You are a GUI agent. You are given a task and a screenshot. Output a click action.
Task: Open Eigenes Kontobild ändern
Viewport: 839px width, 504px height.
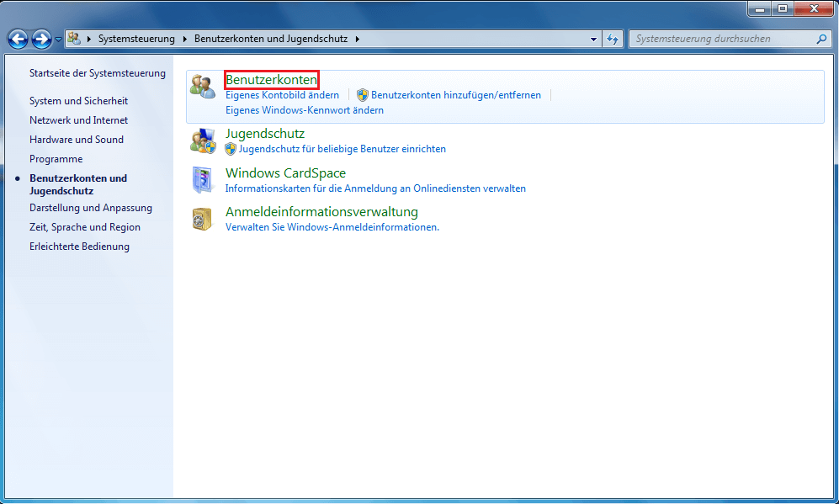[x=282, y=95]
